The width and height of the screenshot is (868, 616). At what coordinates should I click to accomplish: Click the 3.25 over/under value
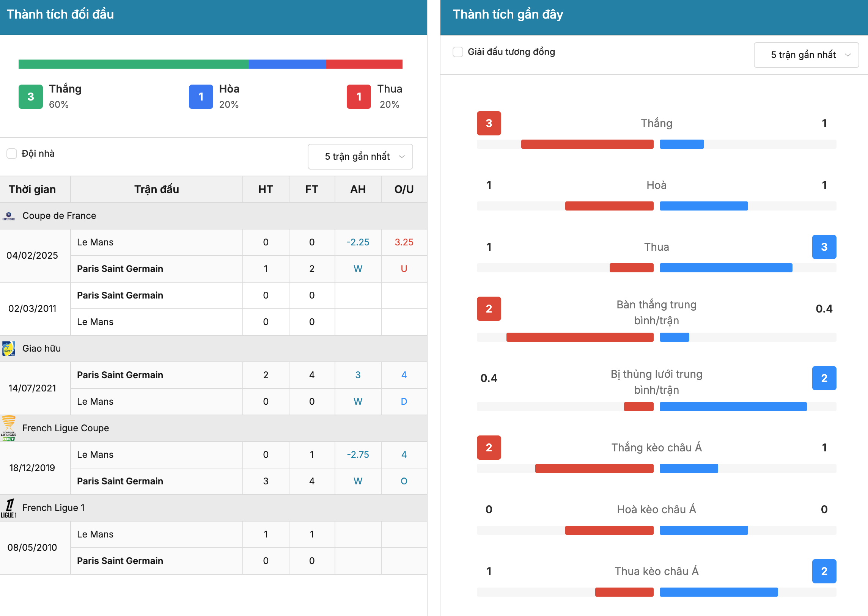point(404,242)
